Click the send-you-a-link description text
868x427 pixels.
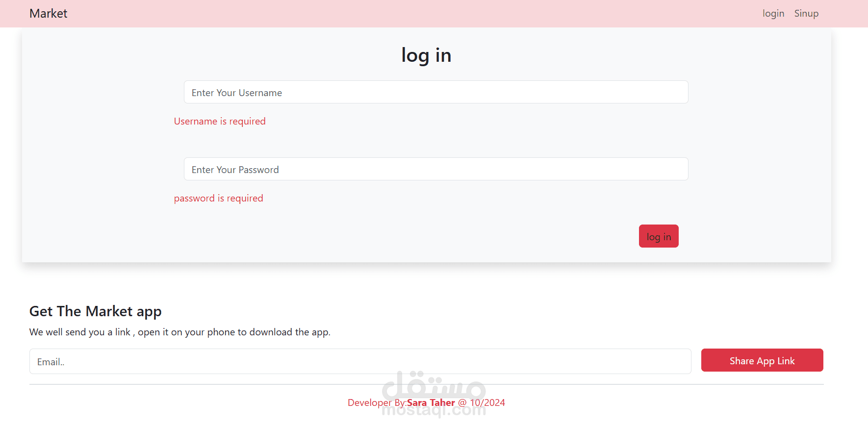[180, 332]
